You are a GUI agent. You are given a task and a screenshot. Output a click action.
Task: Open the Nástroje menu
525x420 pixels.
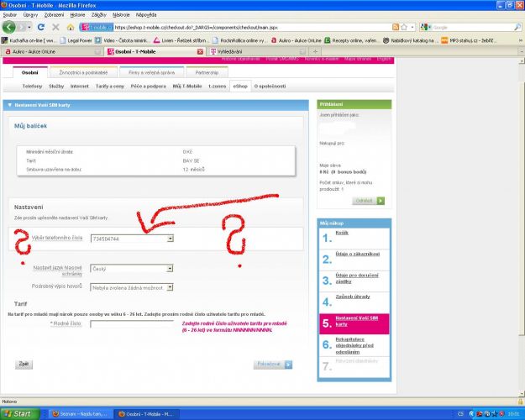point(121,15)
